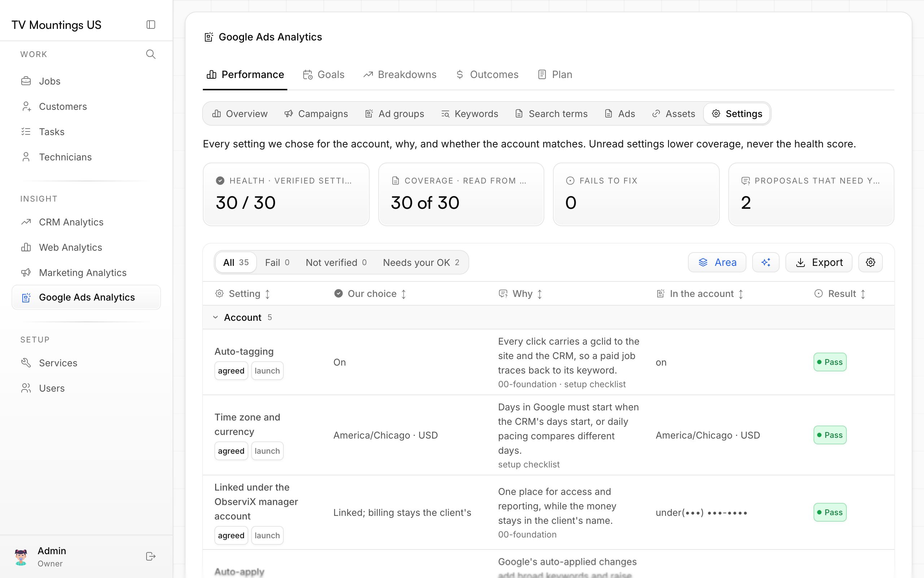
Task: Go to Web Analytics
Action: click(86, 247)
